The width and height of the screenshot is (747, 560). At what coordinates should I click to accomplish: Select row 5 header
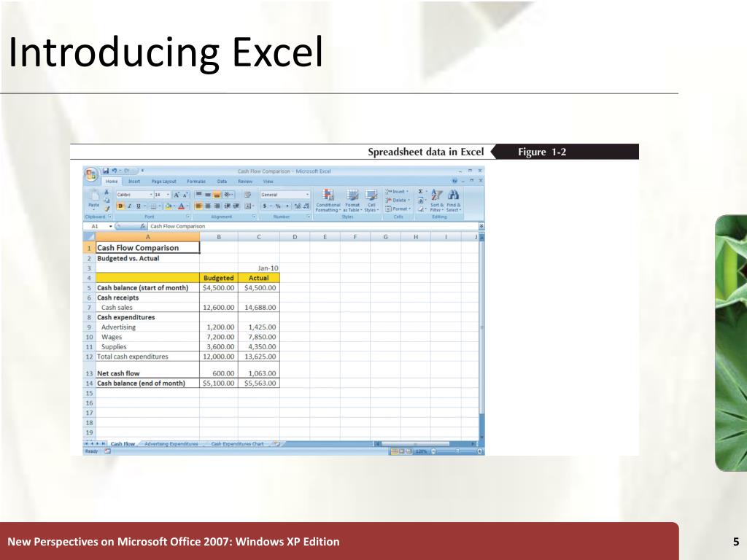point(89,287)
